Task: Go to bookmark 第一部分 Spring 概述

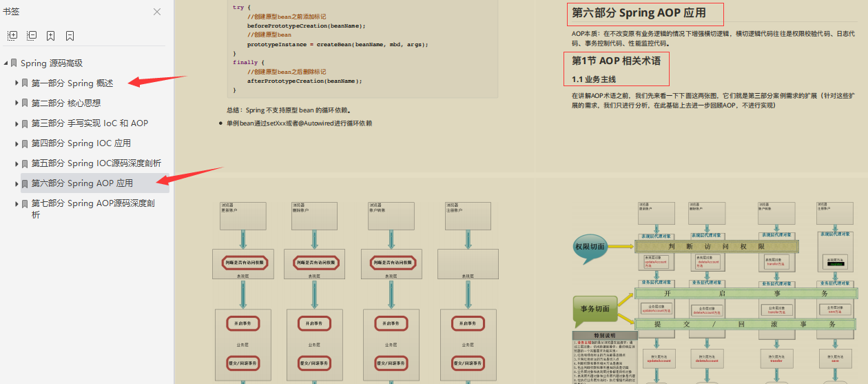Action: coord(72,83)
